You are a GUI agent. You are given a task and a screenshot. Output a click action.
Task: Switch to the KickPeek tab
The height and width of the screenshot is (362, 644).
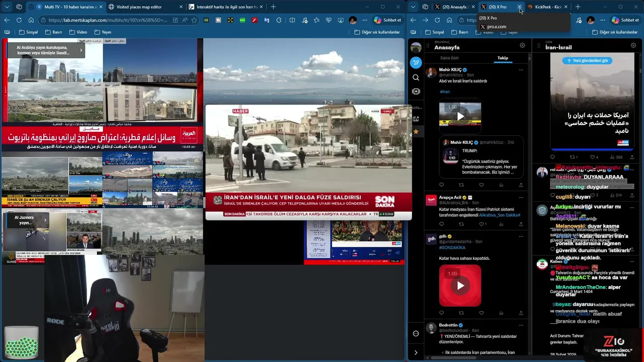[x=547, y=7]
